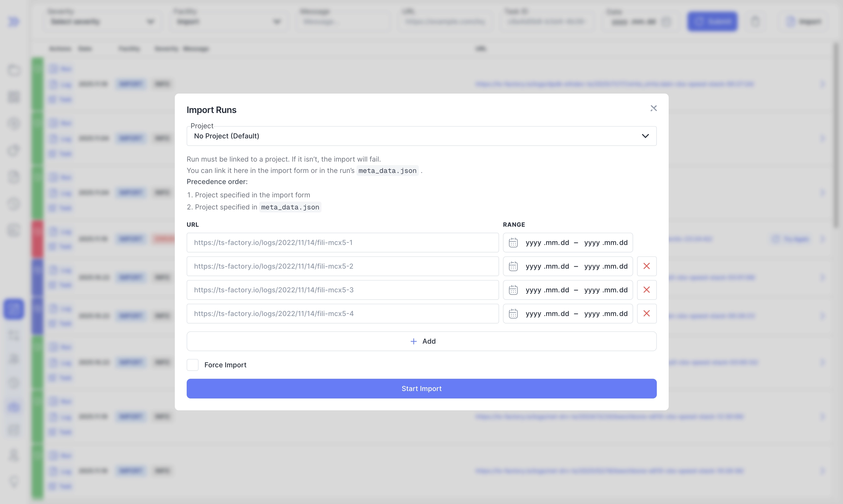Click the start date of the first range
Screen dimensions: 843x504
click(547, 243)
